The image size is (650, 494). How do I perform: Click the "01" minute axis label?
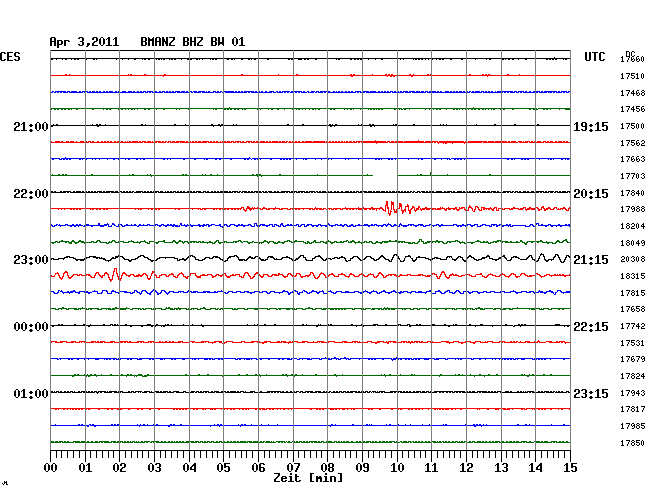(x=85, y=468)
